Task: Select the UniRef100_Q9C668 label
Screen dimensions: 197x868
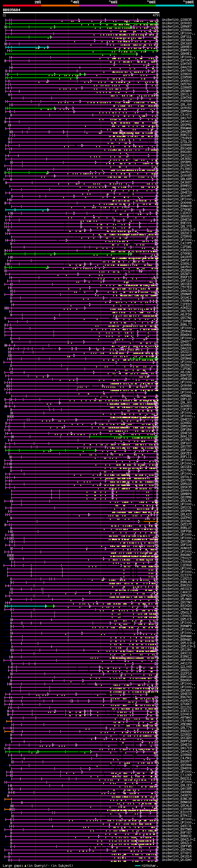Action: tap(177, 40)
